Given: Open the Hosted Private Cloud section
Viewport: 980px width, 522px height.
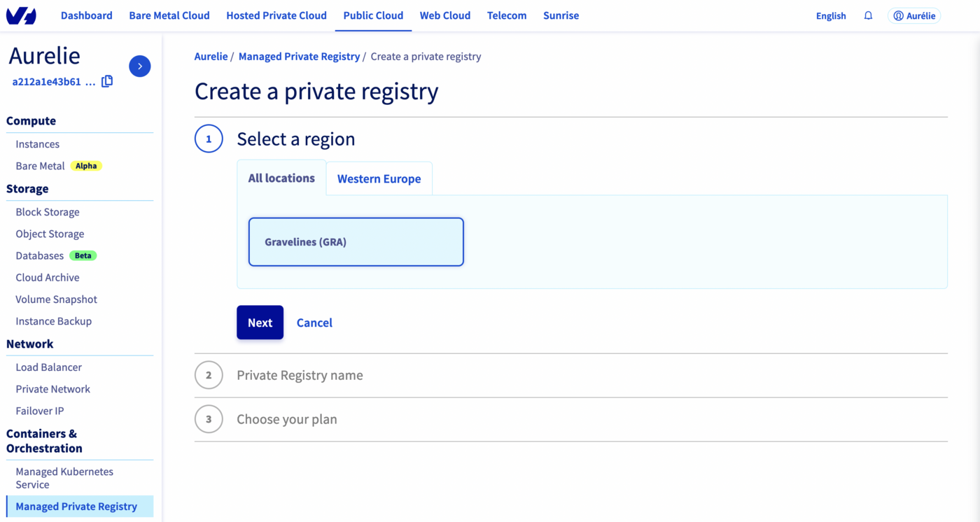Looking at the screenshot, I should click(276, 15).
